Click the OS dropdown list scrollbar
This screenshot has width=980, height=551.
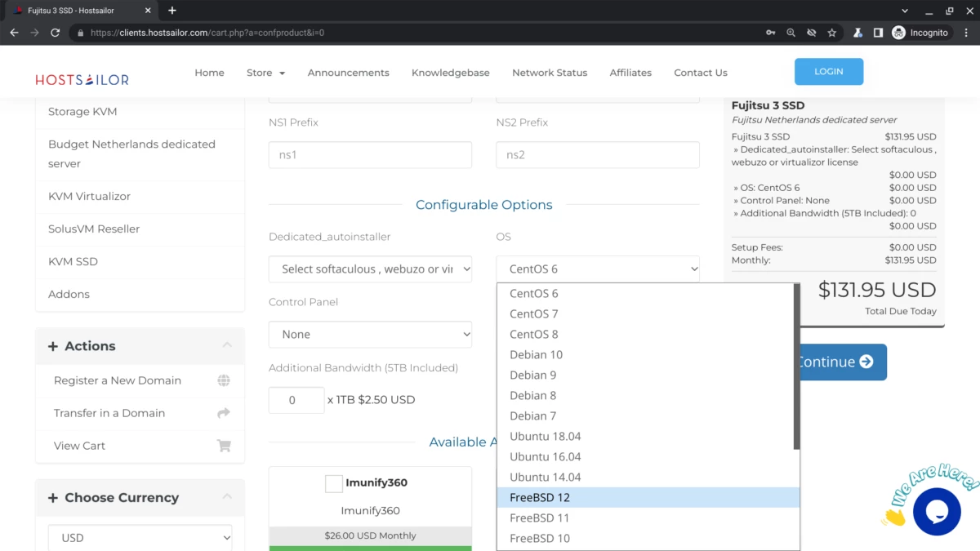coord(796,367)
